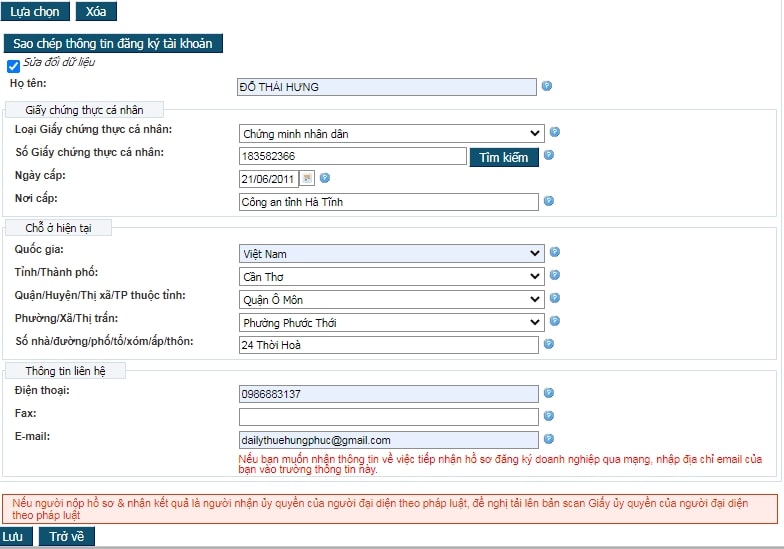Open the Quận/Huyện dropdown showing Quận Ô Môn

pos(392,299)
